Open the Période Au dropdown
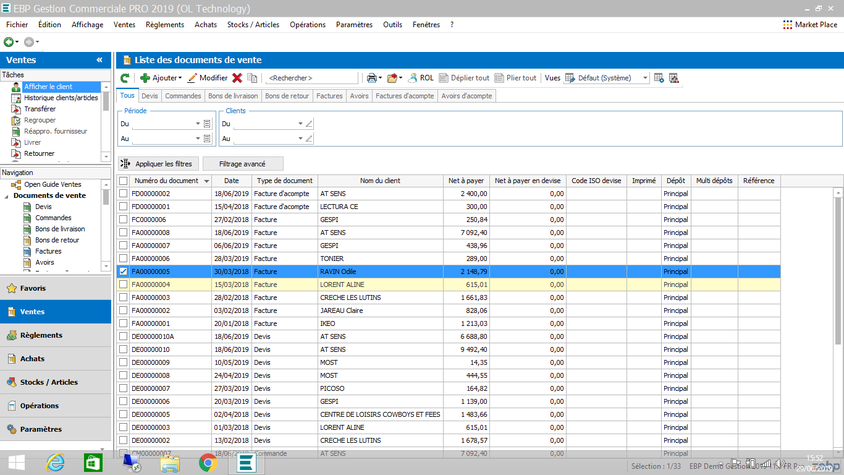844x475 pixels. pos(198,138)
